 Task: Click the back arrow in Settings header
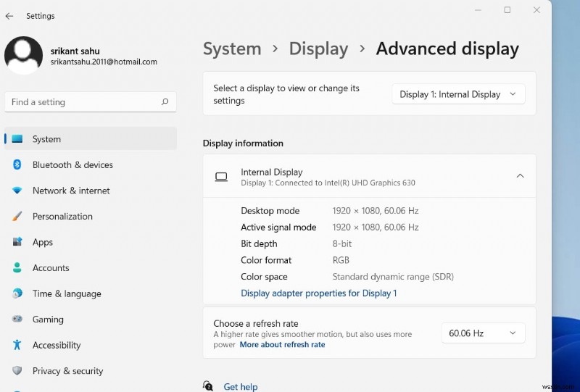[x=9, y=16]
